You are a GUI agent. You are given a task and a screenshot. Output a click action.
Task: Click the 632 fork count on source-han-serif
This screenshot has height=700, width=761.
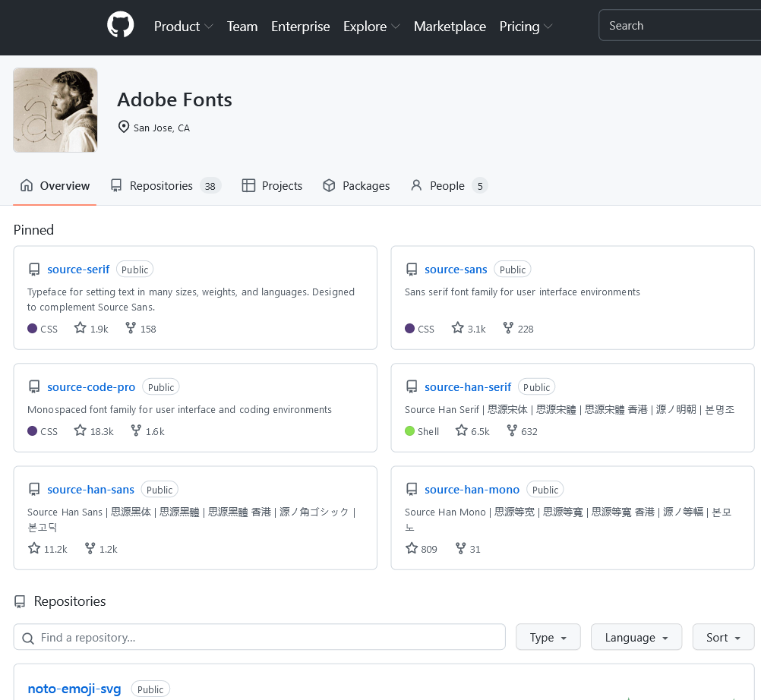point(529,432)
